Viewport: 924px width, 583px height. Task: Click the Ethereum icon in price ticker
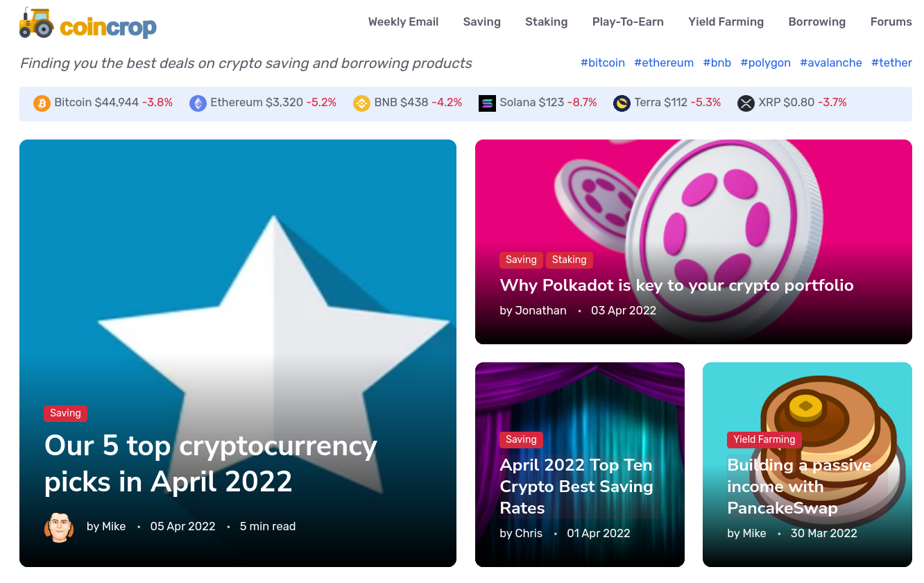pyautogui.click(x=198, y=103)
